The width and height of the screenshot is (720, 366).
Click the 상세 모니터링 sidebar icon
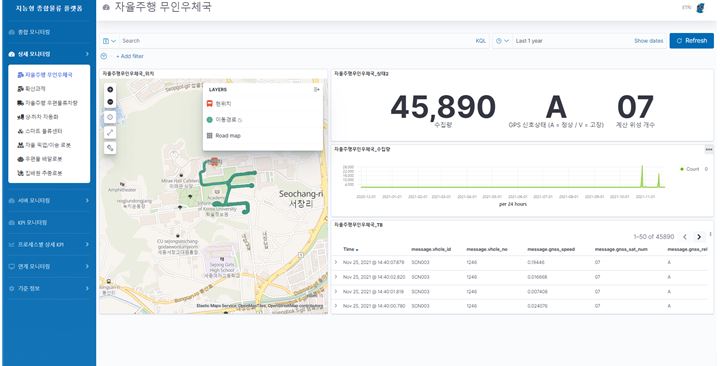12,54
